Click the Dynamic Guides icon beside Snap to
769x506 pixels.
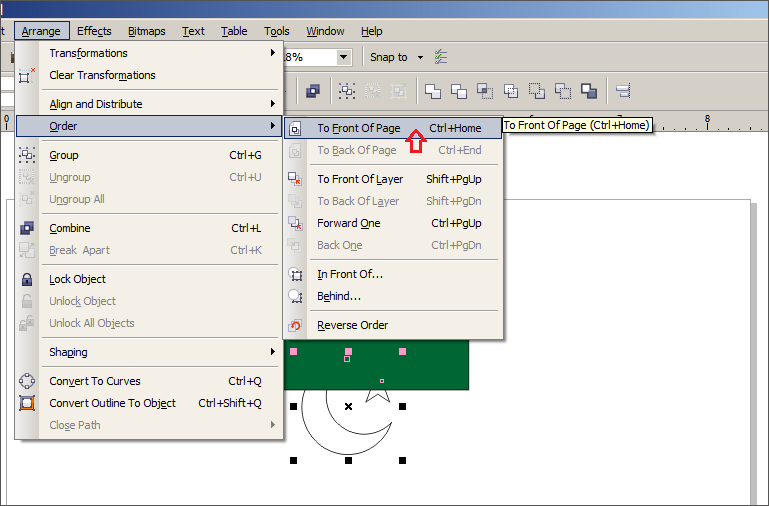point(441,58)
